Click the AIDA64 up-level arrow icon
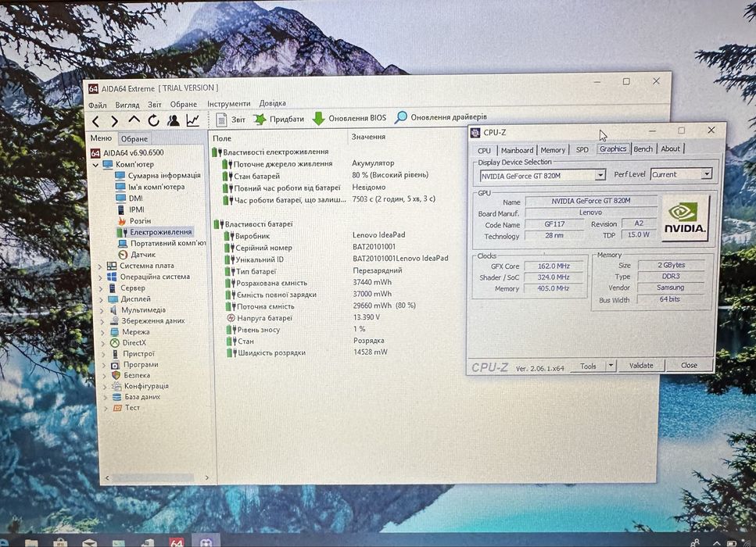Image resolution: width=756 pixels, height=547 pixels. click(x=134, y=120)
